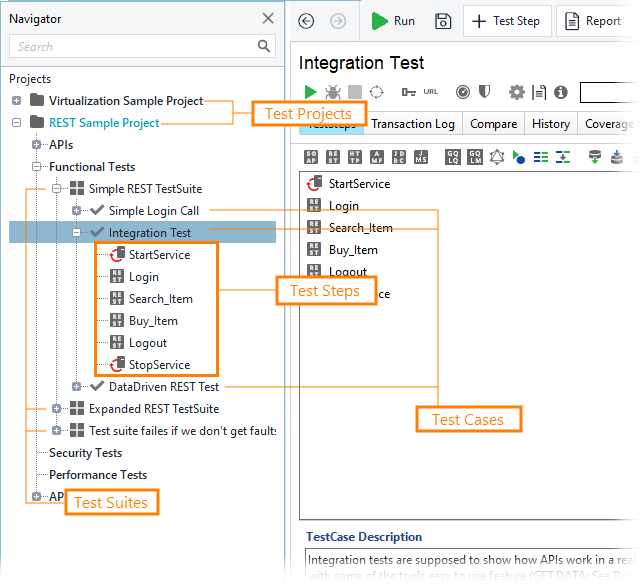Click the magnifier search icon

pos(264,46)
